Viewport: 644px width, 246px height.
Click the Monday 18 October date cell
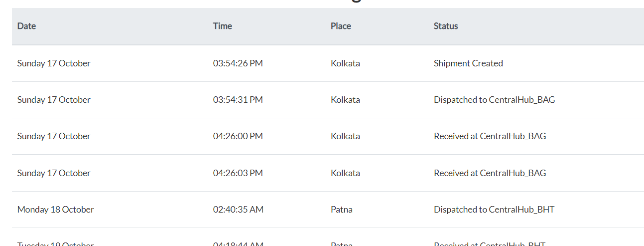56,210
